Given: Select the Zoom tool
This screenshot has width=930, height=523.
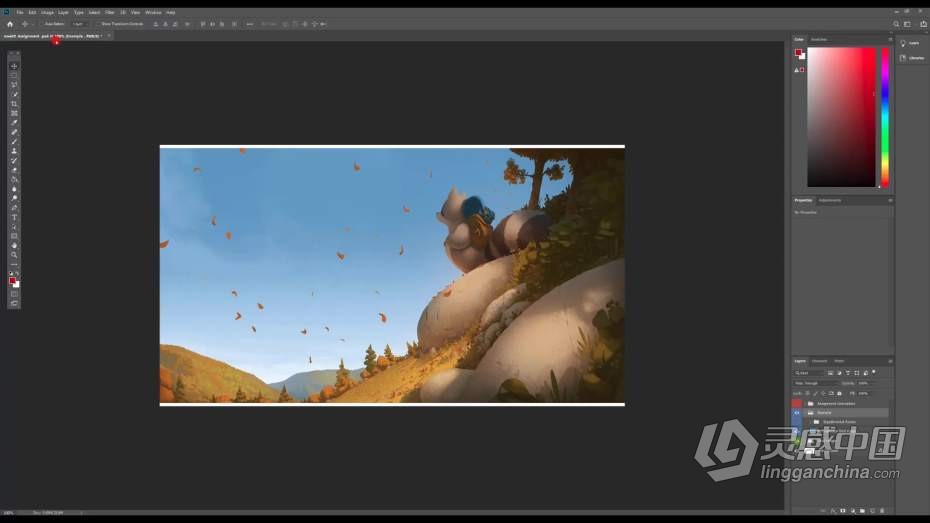Looking at the screenshot, I should [14, 255].
